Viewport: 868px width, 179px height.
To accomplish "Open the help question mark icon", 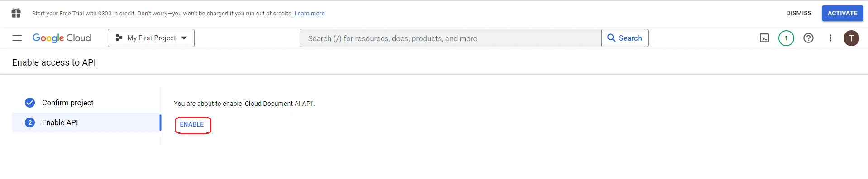I will [x=808, y=38].
